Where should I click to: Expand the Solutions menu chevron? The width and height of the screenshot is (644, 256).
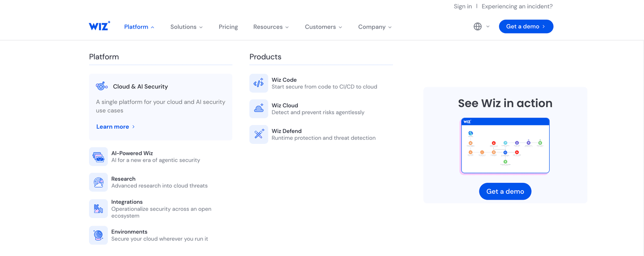coord(201,27)
